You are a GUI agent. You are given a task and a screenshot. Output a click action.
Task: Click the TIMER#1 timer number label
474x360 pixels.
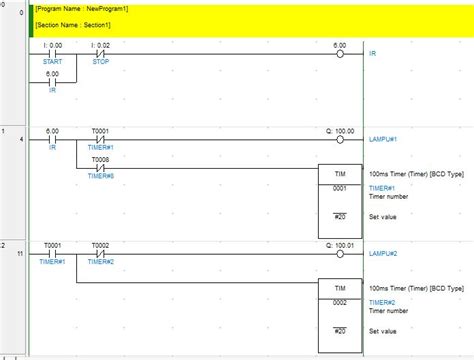click(x=382, y=188)
